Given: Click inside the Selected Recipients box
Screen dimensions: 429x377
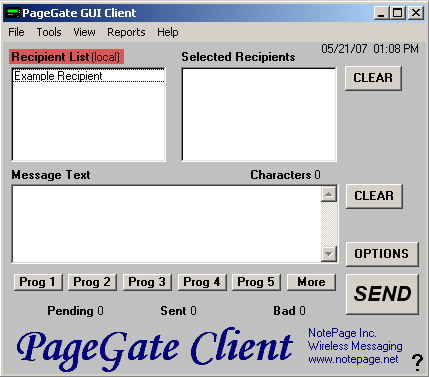Looking at the screenshot, I should tap(259, 115).
